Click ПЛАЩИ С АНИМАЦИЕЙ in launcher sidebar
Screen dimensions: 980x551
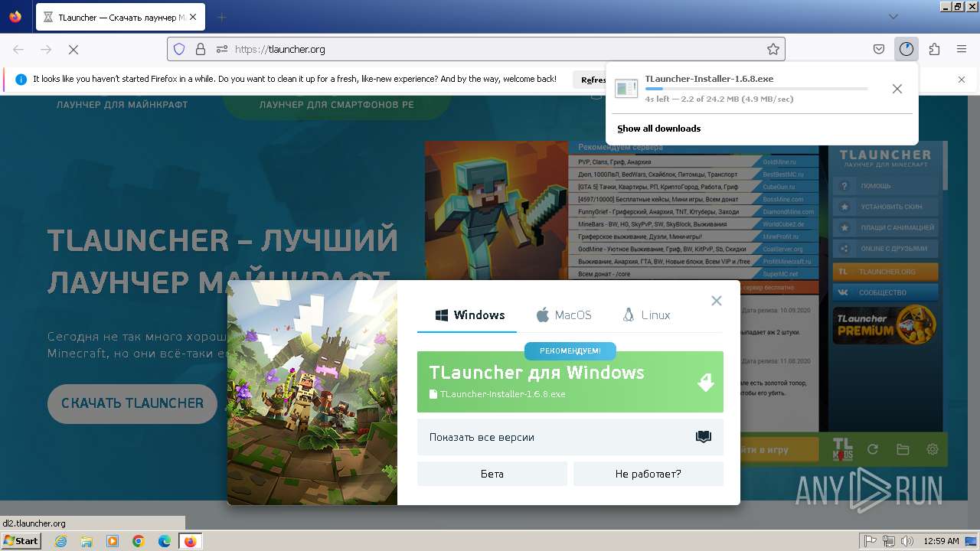click(x=887, y=227)
